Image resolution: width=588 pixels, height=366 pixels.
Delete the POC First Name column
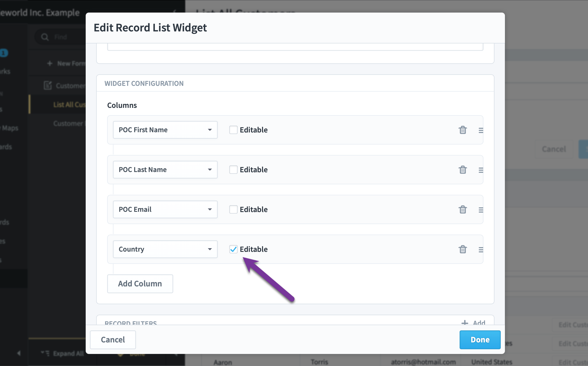tap(463, 130)
